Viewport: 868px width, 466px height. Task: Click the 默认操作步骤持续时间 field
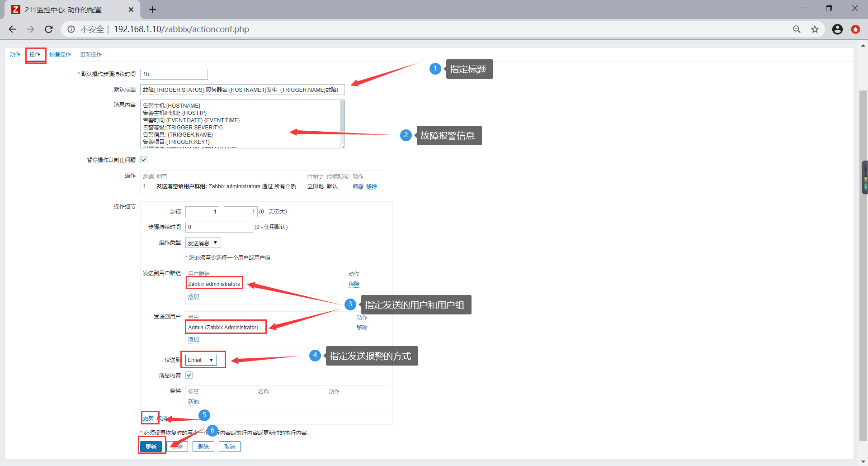click(x=174, y=74)
